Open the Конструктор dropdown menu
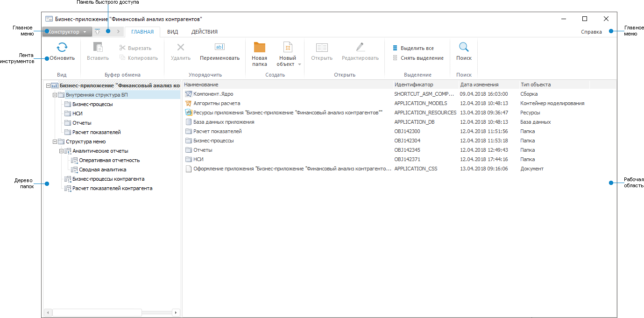The width and height of the screenshot is (644, 318). coord(67,32)
